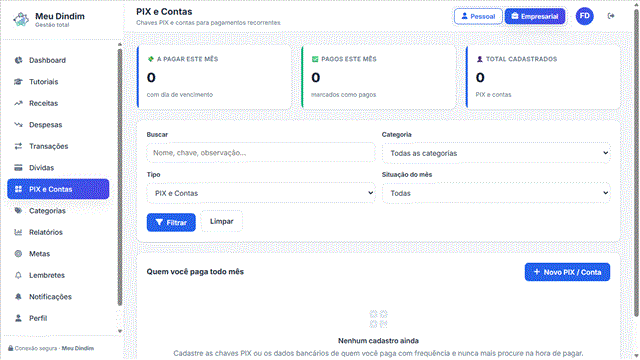Open Despesas menu item

pos(58,124)
